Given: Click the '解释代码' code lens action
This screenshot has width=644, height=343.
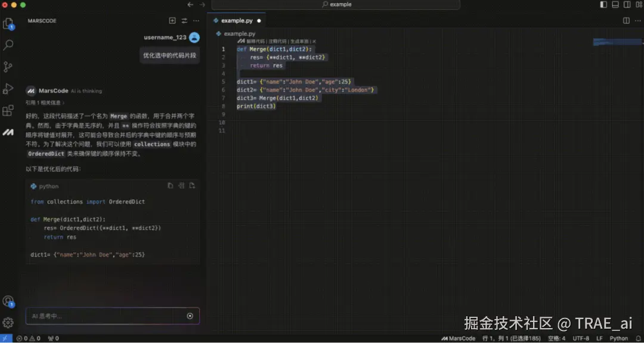Looking at the screenshot, I should pyautogui.click(x=255, y=42).
